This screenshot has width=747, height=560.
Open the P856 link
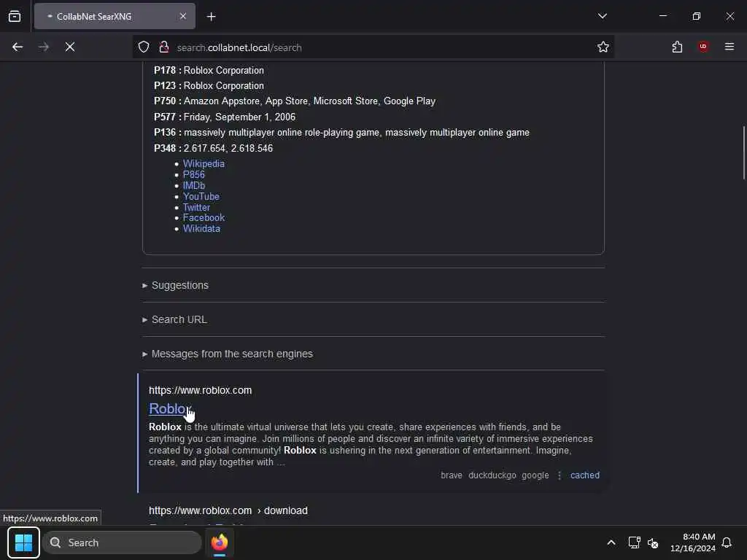(194, 175)
